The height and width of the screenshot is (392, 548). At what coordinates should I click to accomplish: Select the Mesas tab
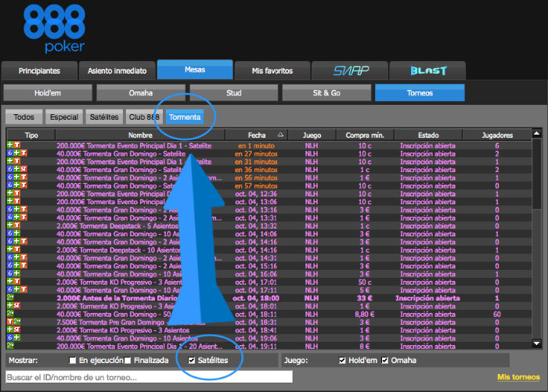click(195, 70)
